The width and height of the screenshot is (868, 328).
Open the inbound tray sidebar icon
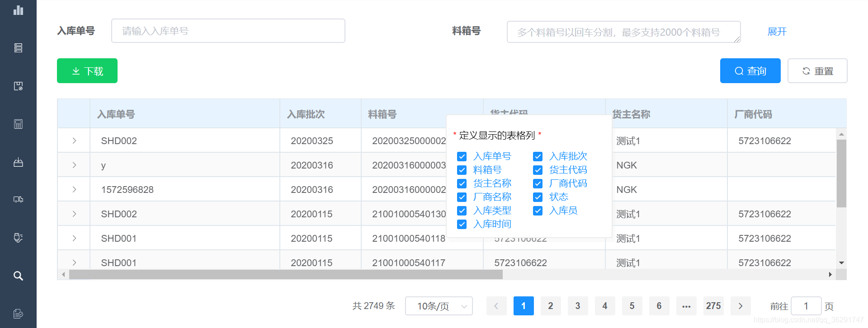point(18,162)
